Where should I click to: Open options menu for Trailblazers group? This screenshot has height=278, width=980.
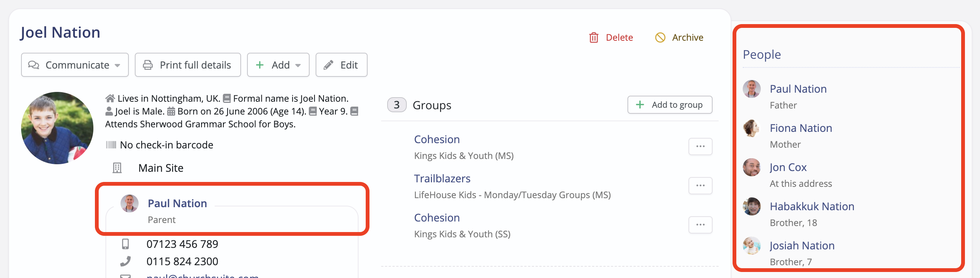700,186
